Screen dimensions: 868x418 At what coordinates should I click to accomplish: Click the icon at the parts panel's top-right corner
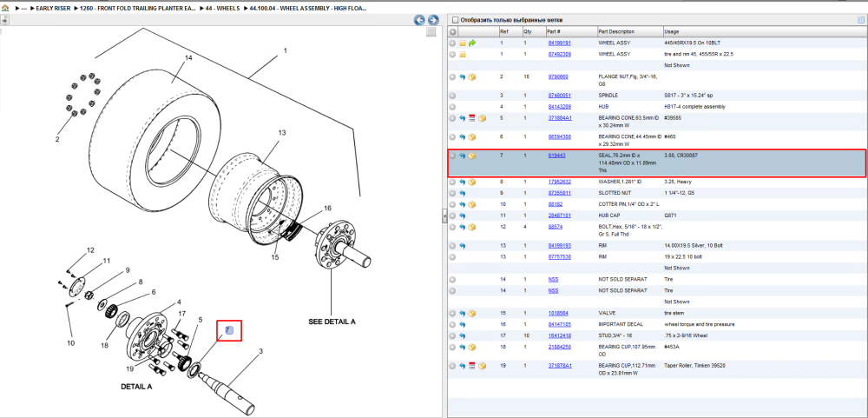(x=861, y=20)
